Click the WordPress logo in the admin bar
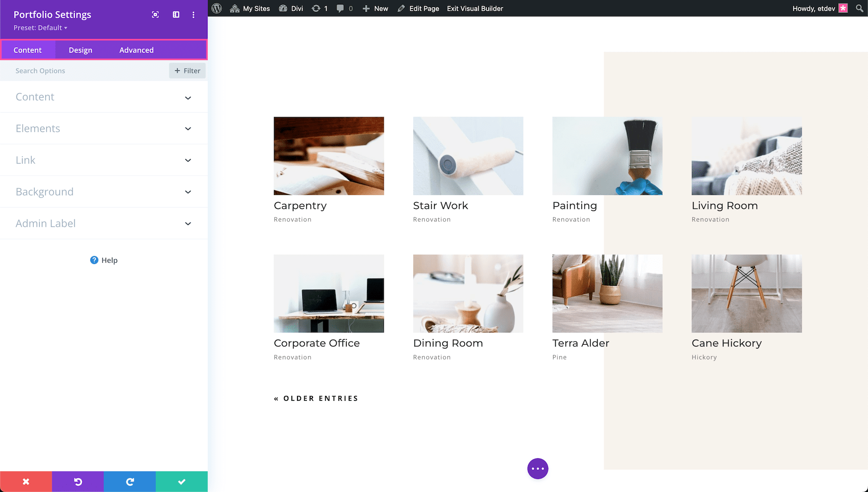The width and height of the screenshot is (868, 492). (x=217, y=8)
